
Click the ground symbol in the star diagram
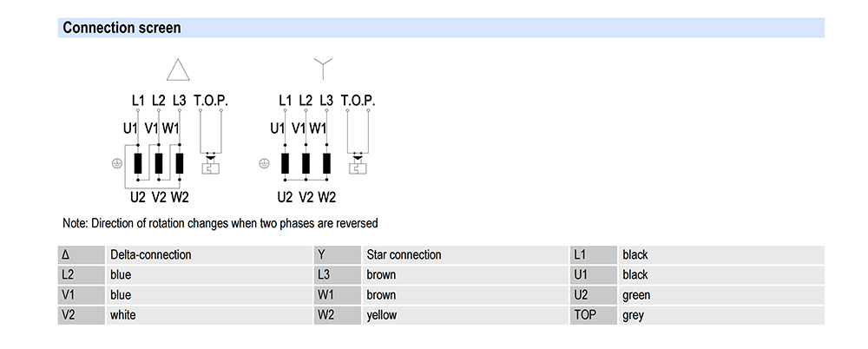pos(265,162)
